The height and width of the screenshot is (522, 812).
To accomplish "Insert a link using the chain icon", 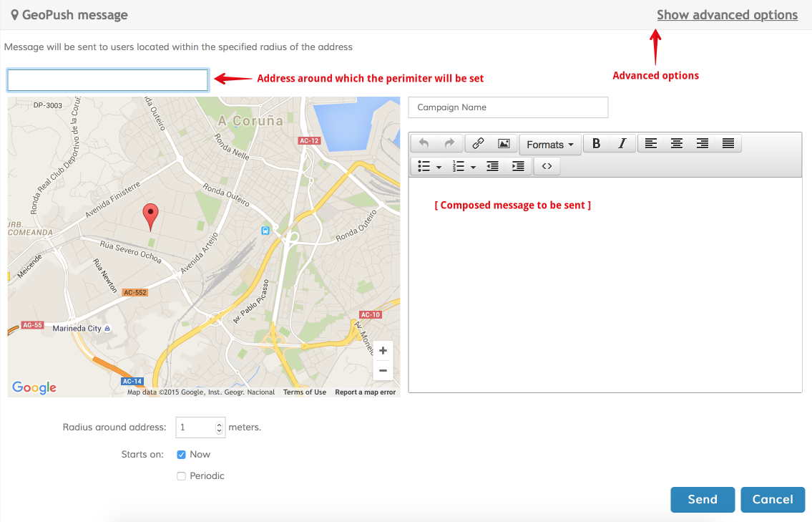I will (477, 144).
